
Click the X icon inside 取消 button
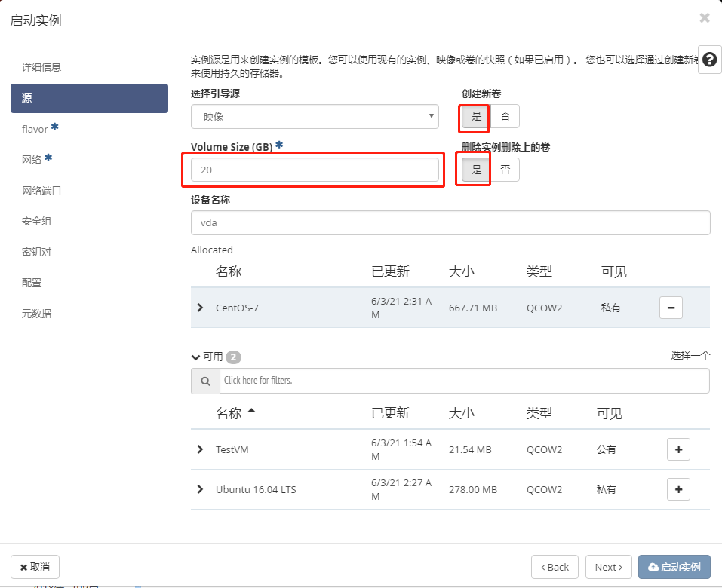coord(21,566)
